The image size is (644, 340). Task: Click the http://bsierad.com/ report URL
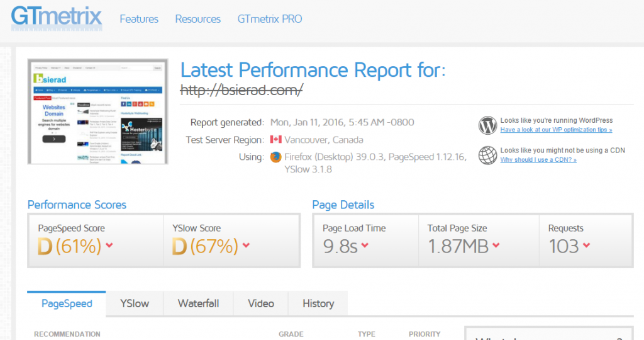[241, 89]
